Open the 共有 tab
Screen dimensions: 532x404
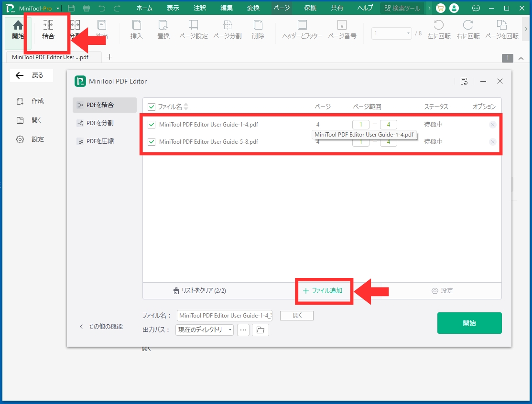[337, 8]
